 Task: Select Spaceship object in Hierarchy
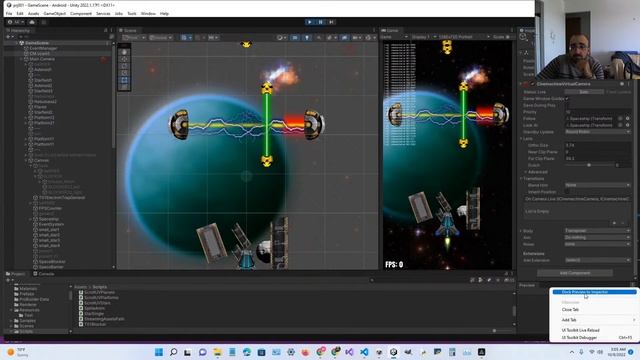49,219
